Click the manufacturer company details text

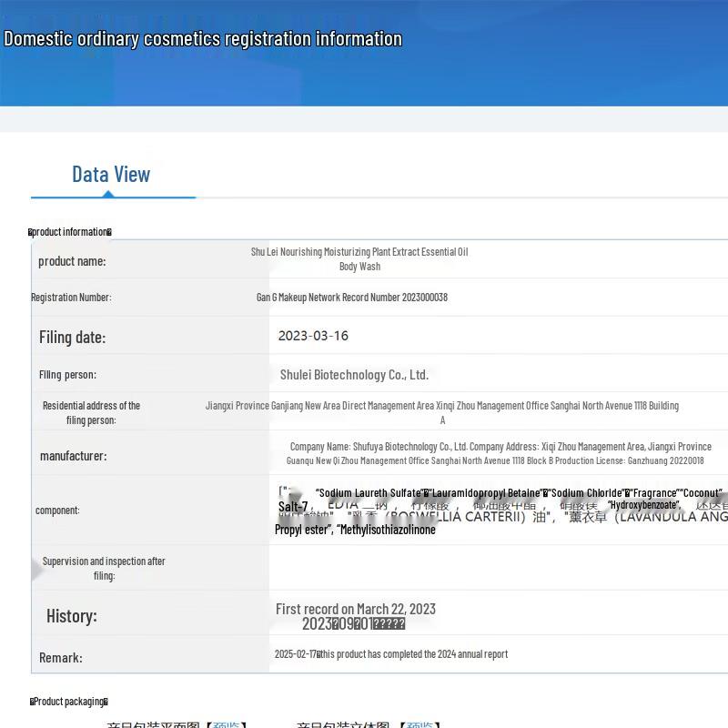coord(500,453)
